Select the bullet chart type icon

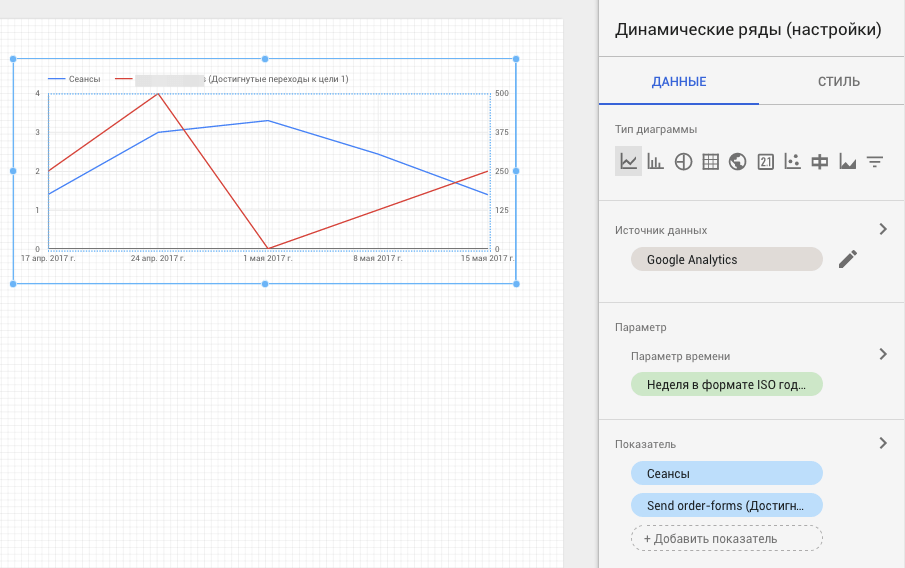(820, 161)
